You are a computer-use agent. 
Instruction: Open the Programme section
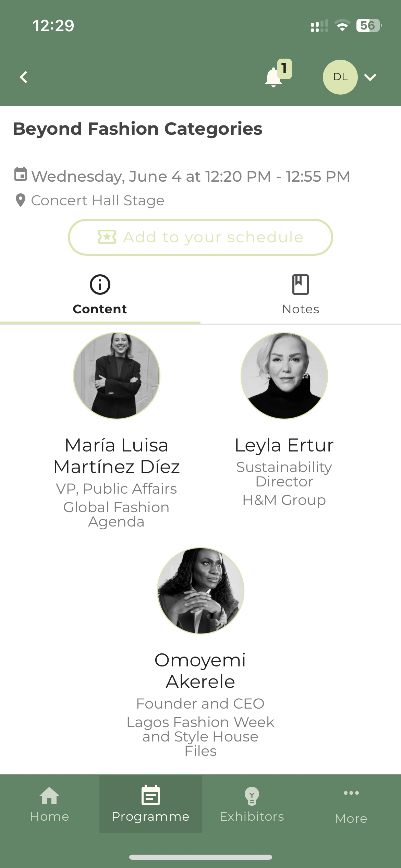point(150,804)
